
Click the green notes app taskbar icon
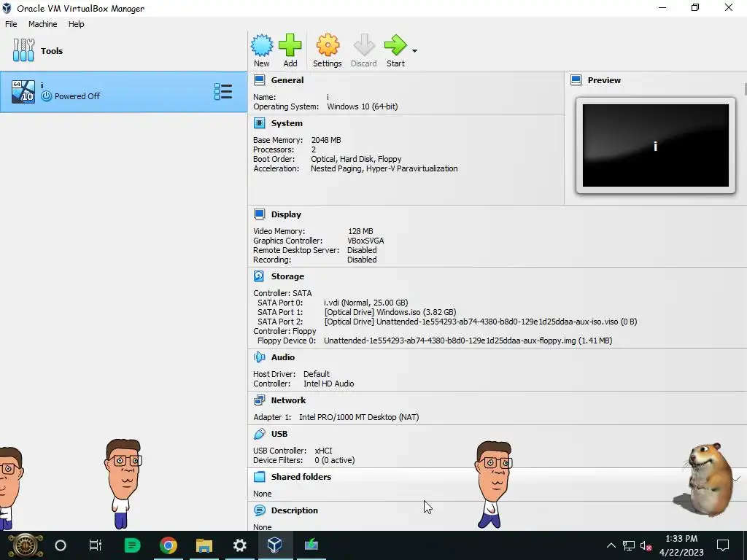pos(132,545)
